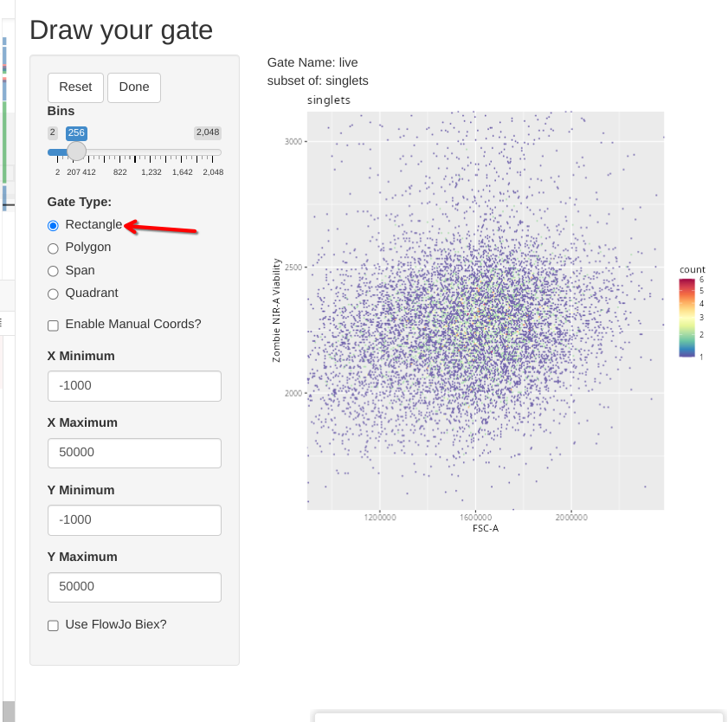Viewport: 728px width, 722px height.
Task: Click the Y Maximum input field
Action: (134, 587)
